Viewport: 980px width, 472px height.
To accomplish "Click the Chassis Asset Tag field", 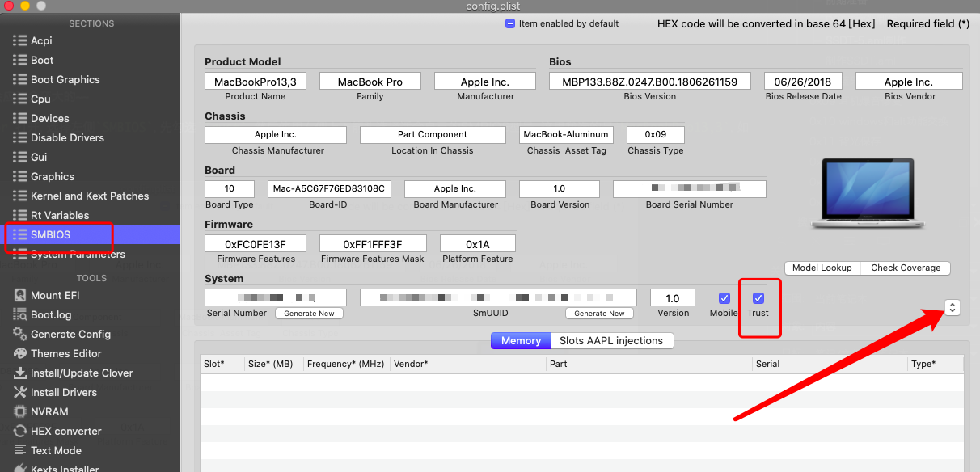I will point(566,135).
